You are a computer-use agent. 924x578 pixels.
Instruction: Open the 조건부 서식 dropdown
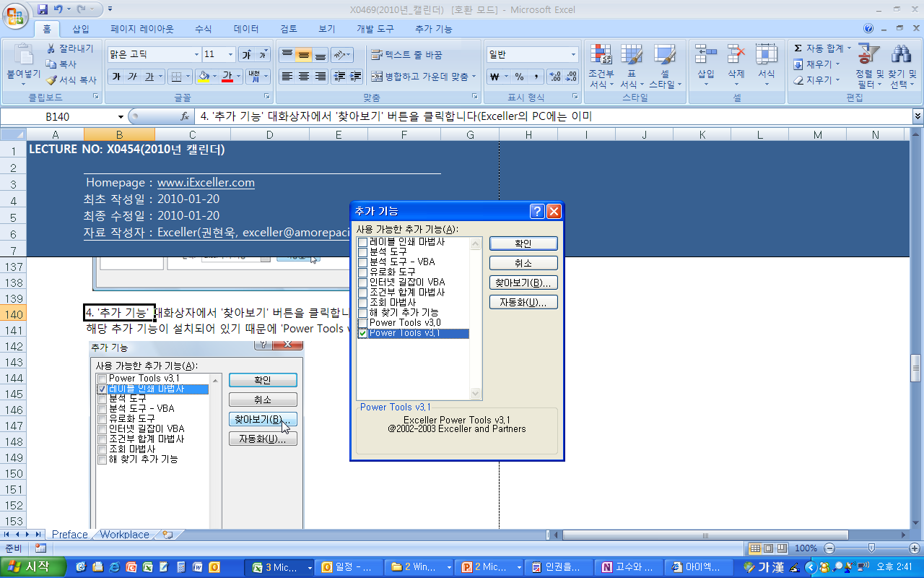click(x=601, y=66)
